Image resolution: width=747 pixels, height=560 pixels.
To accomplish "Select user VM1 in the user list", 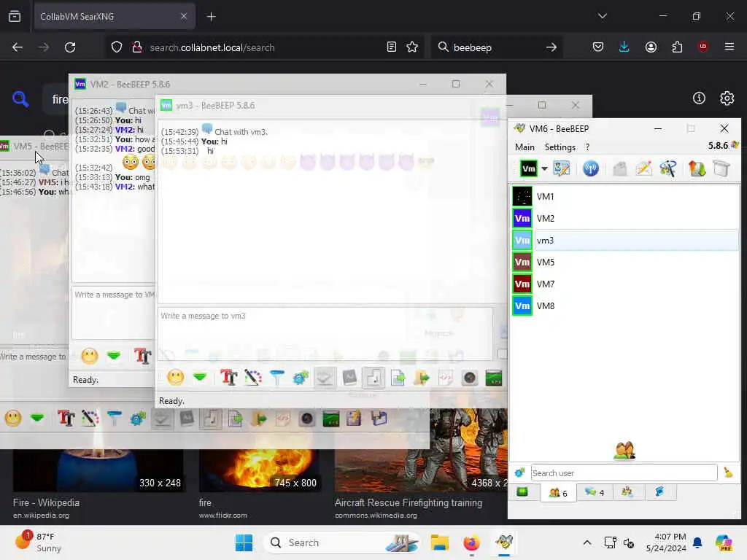I will tap(624, 197).
